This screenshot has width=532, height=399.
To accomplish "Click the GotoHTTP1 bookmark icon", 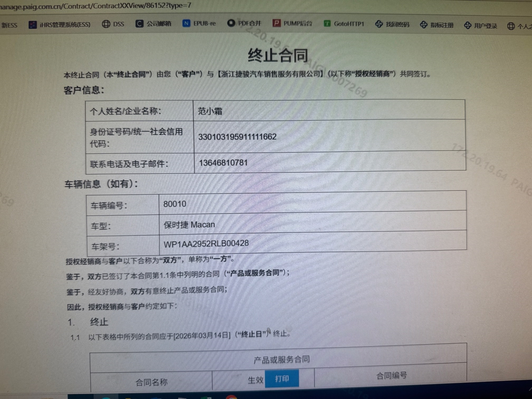I will pyautogui.click(x=327, y=24).
